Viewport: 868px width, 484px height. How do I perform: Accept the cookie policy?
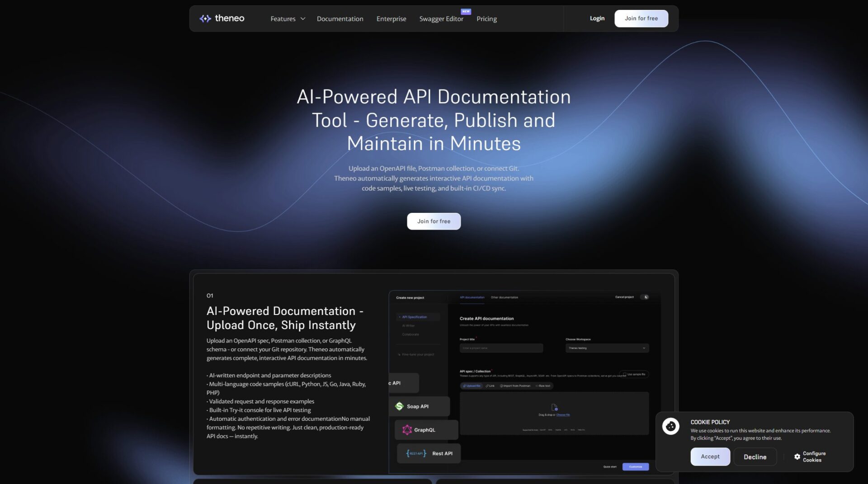710,456
